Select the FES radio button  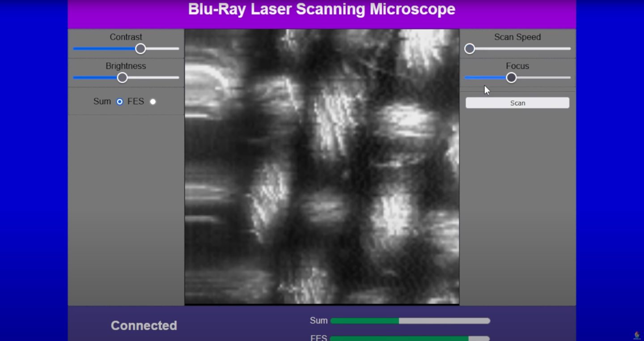153,102
